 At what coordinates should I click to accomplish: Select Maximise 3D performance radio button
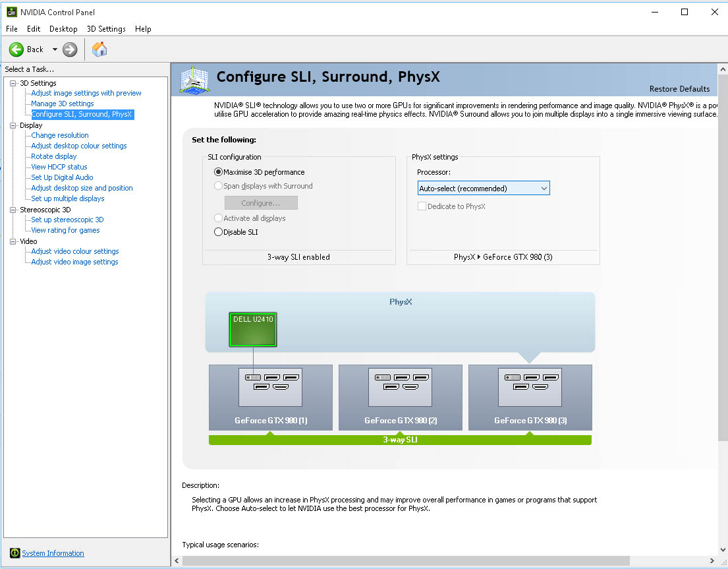pos(218,172)
